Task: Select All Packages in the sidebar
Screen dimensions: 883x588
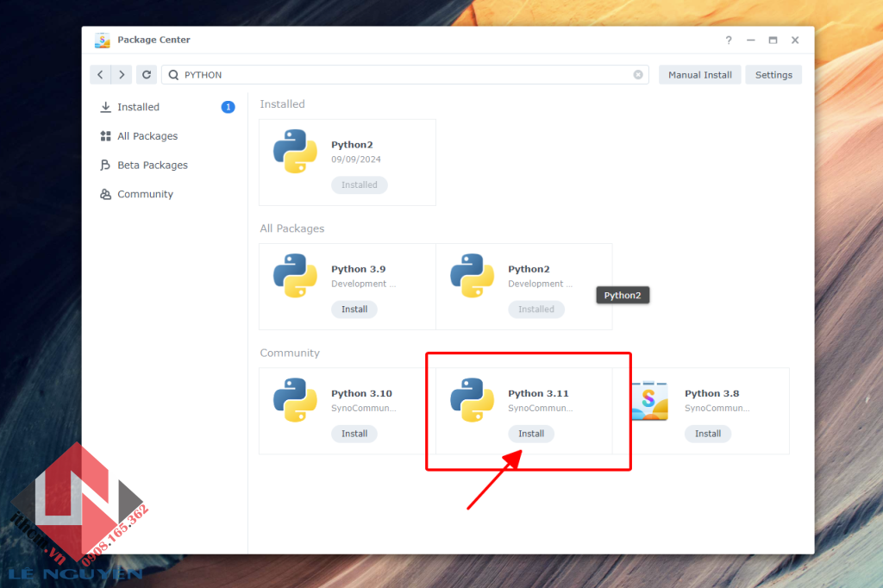Action: (147, 136)
